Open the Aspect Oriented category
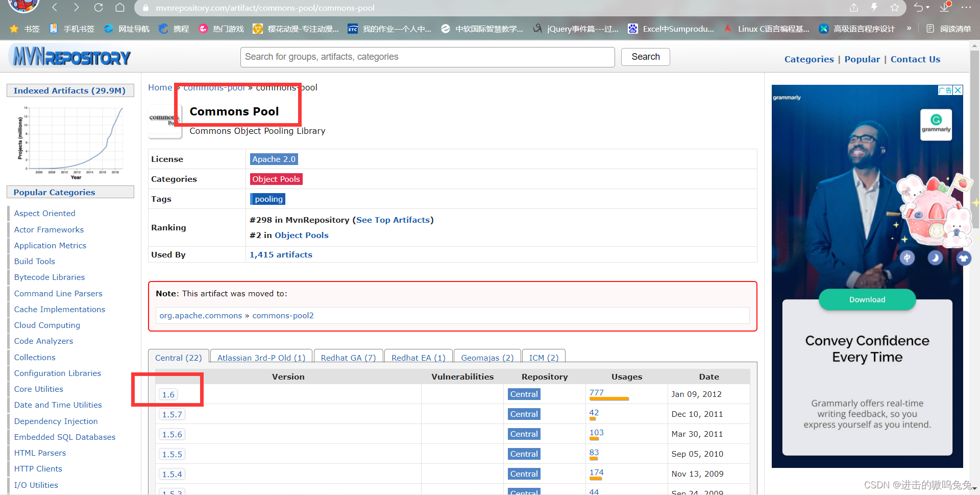980x495 pixels. [x=44, y=213]
